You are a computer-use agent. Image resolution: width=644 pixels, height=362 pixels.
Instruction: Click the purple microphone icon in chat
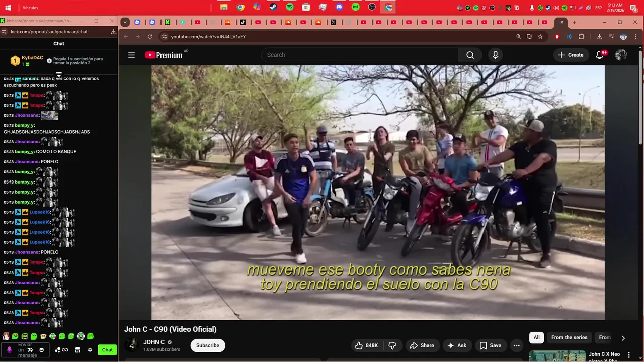9,350
